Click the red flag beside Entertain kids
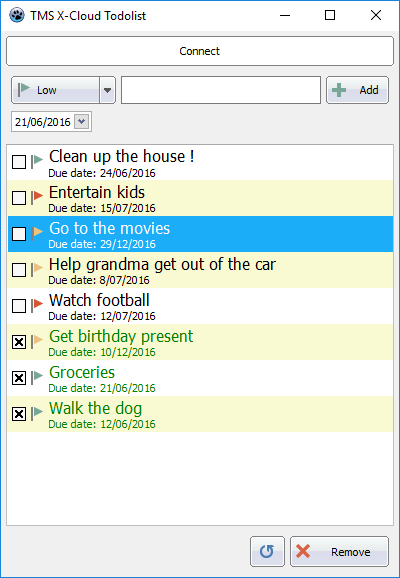The image size is (400, 578). pos(37,197)
